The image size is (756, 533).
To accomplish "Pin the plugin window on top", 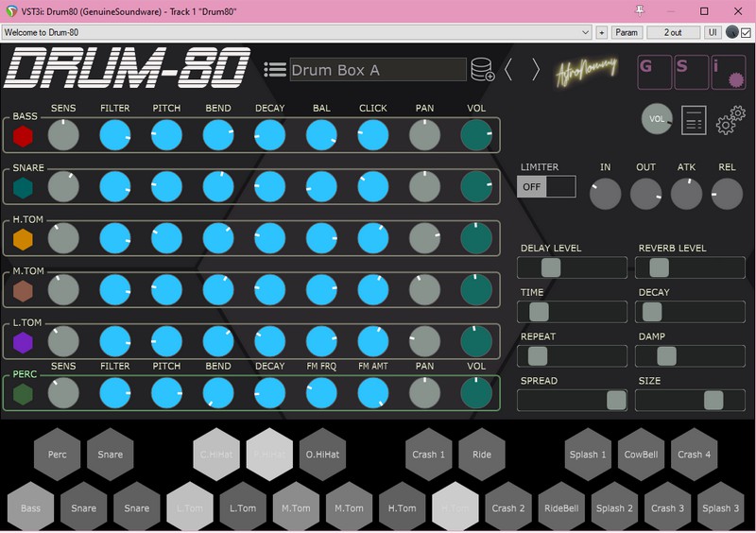I will [x=640, y=10].
